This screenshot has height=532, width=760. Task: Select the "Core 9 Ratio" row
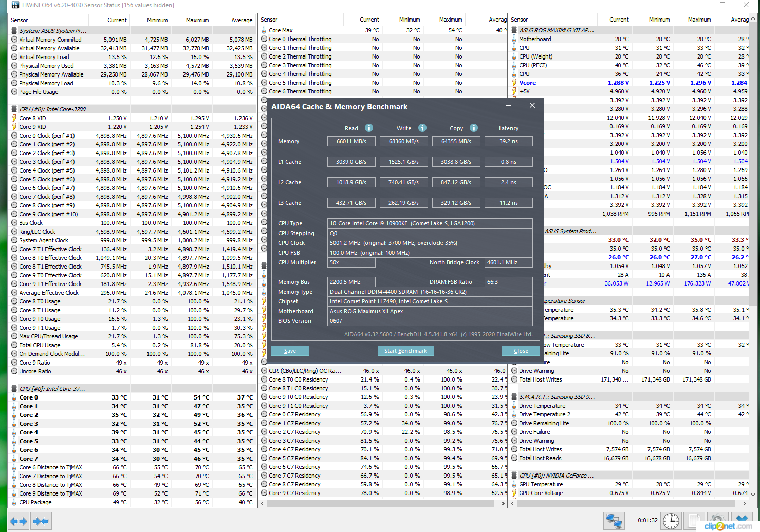tap(132, 363)
